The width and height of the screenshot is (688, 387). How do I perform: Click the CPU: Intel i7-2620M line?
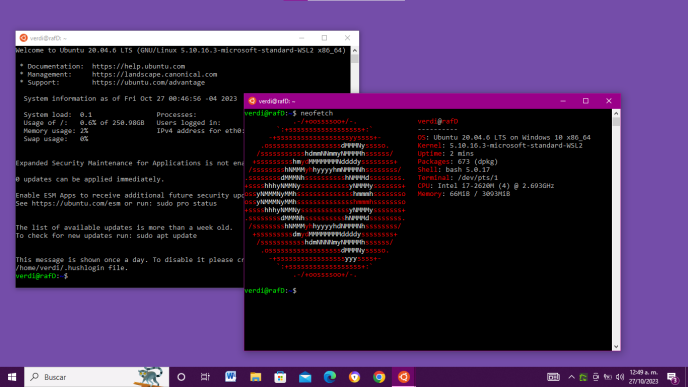click(485, 186)
